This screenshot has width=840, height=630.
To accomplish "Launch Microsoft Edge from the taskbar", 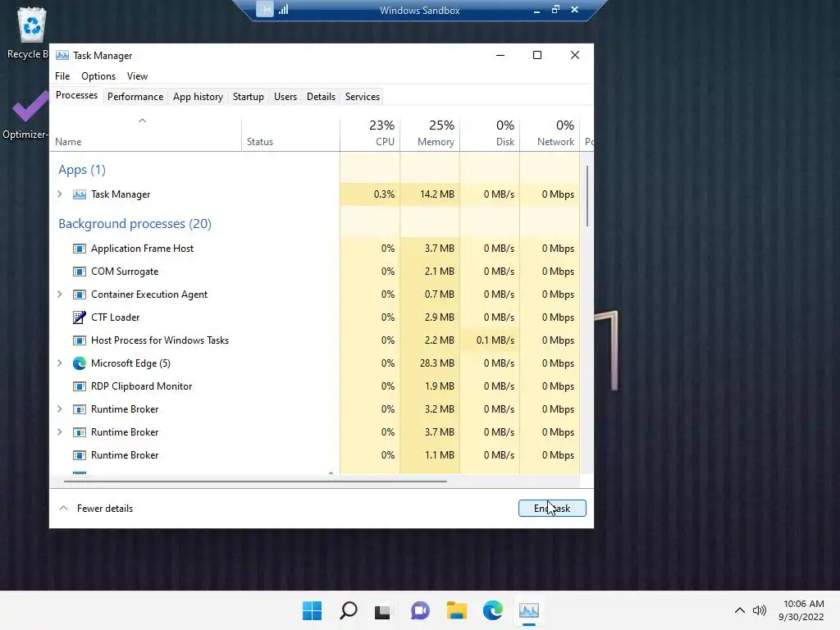I will 493,610.
